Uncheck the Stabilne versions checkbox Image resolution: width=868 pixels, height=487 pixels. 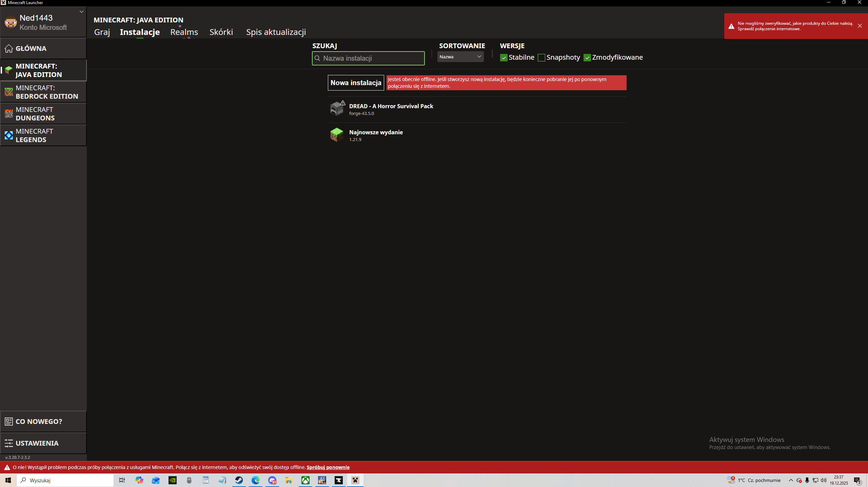tap(504, 58)
